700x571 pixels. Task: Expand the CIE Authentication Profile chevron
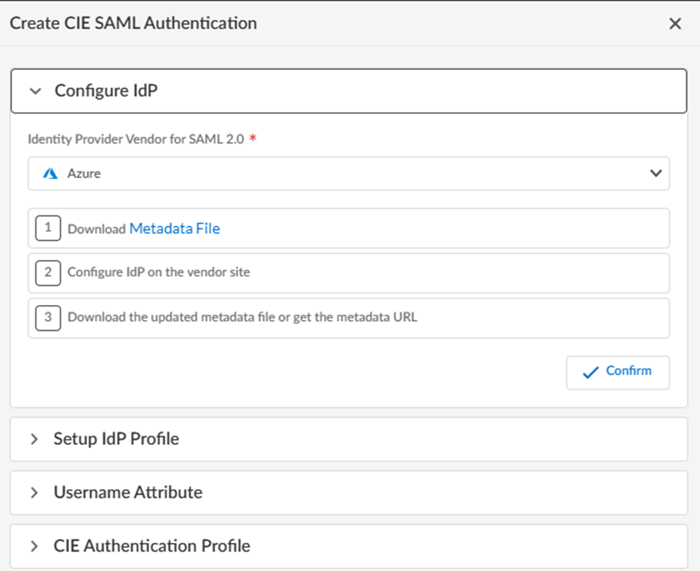pyautogui.click(x=35, y=547)
